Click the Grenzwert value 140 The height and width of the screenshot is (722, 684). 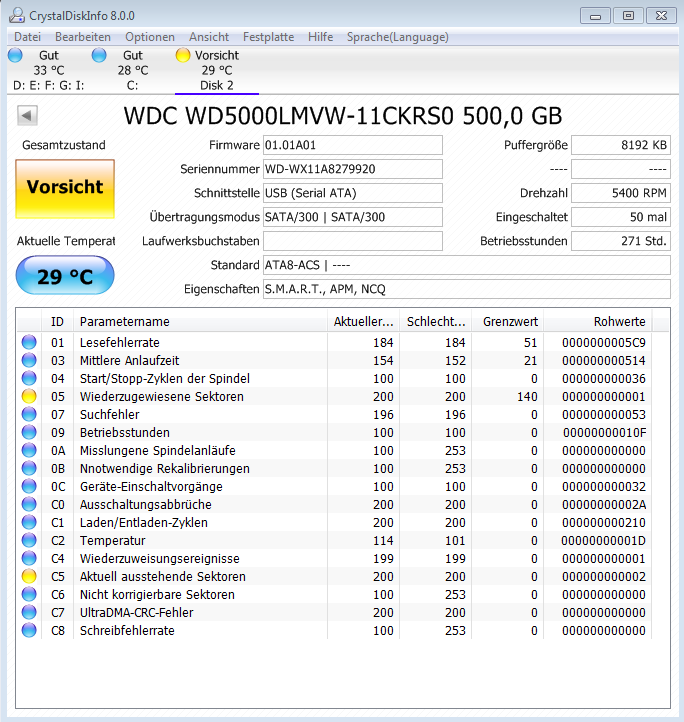click(x=527, y=396)
